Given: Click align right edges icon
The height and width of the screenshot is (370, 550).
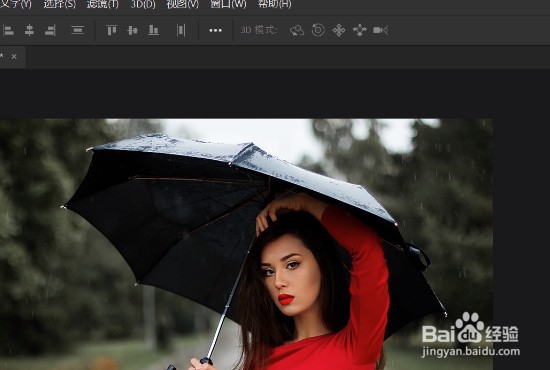Looking at the screenshot, I should pos(50,31).
